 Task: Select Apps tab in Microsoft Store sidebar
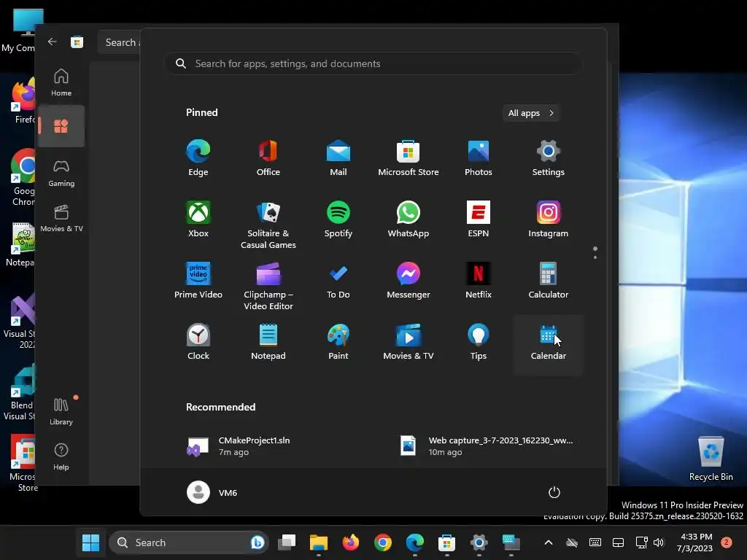point(61,126)
